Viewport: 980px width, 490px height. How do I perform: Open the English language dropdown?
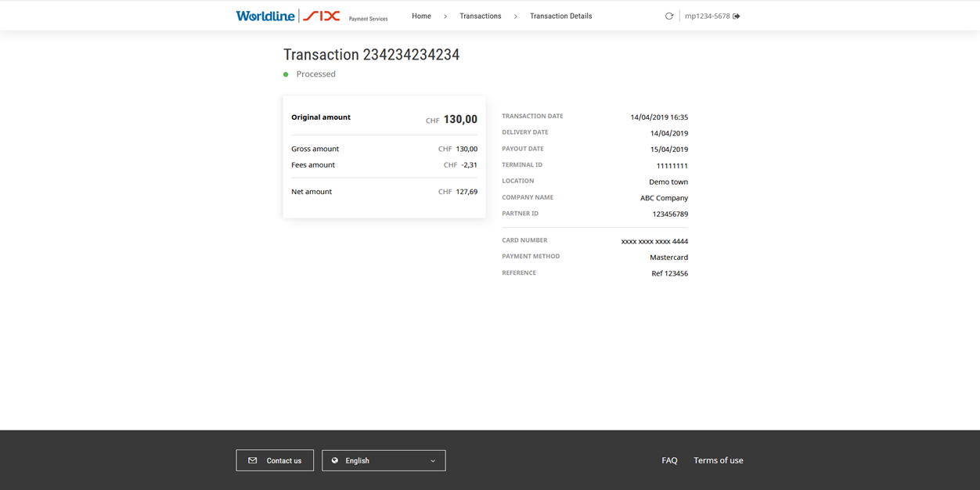[x=384, y=460]
